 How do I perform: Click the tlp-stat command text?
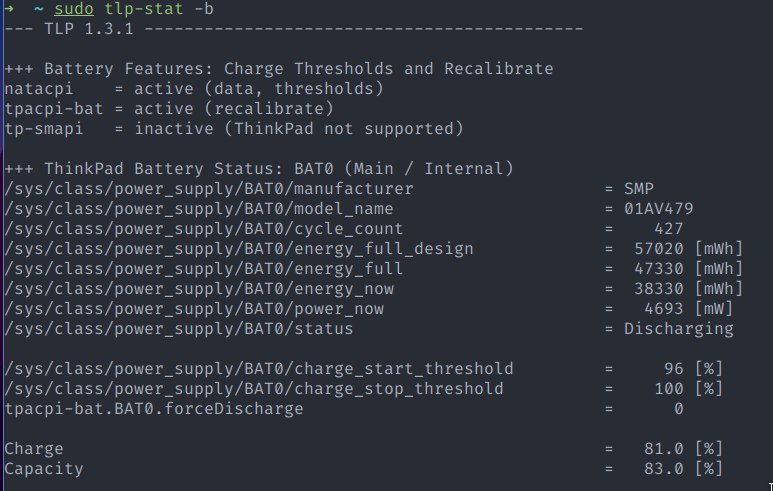point(143,9)
